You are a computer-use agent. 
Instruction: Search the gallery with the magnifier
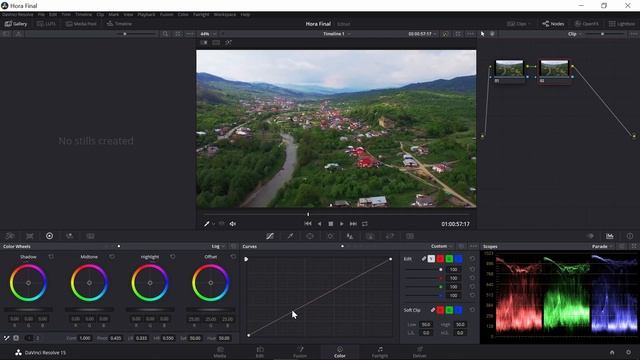tap(165, 34)
